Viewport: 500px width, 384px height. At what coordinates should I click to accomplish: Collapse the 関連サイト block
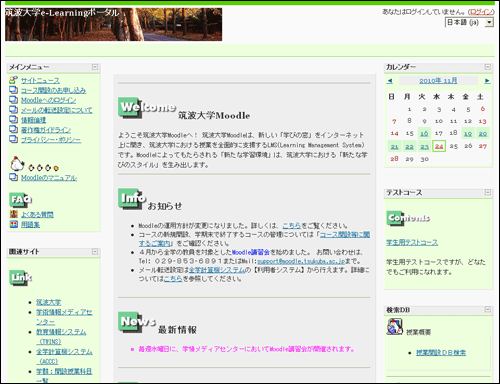(95, 251)
